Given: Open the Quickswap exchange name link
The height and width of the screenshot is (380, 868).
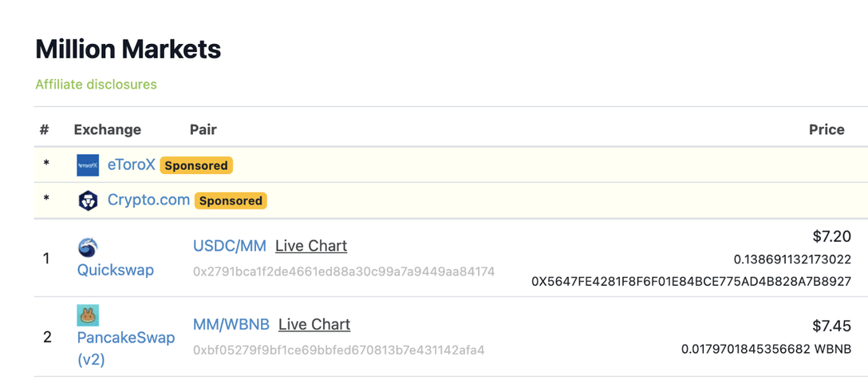Looking at the screenshot, I should [x=115, y=270].
